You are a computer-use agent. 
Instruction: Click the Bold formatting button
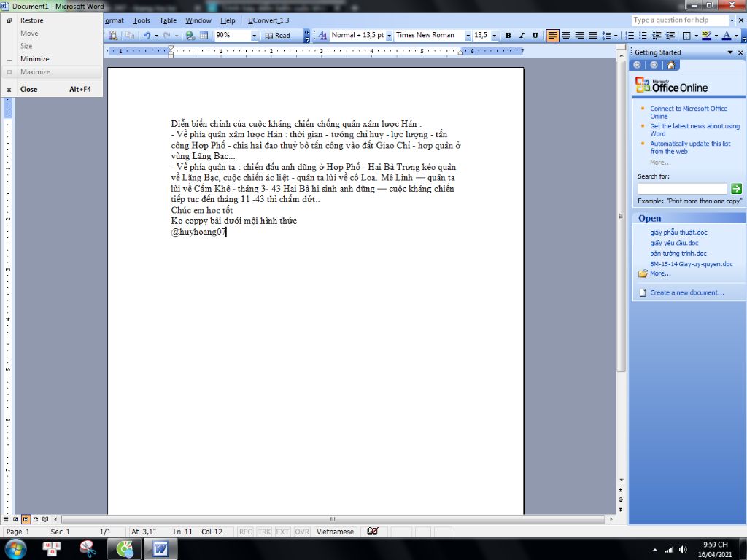coord(508,35)
